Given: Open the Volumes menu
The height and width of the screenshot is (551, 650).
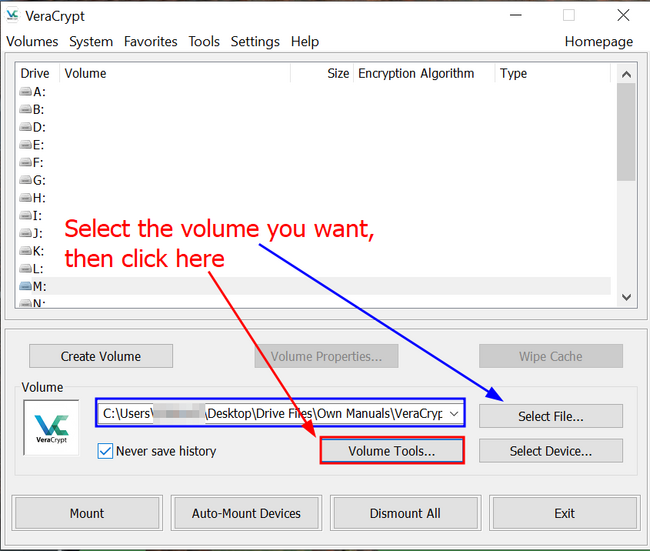Looking at the screenshot, I should coord(32,41).
